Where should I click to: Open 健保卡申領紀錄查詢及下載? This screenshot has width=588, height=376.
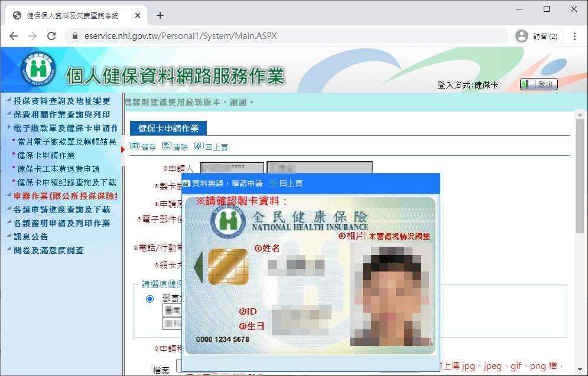pos(66,182)
